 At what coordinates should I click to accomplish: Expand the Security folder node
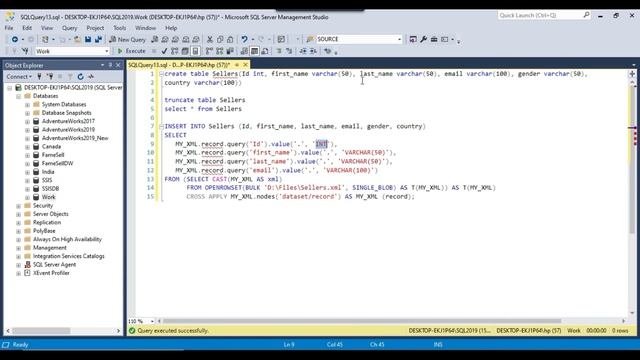18,206
